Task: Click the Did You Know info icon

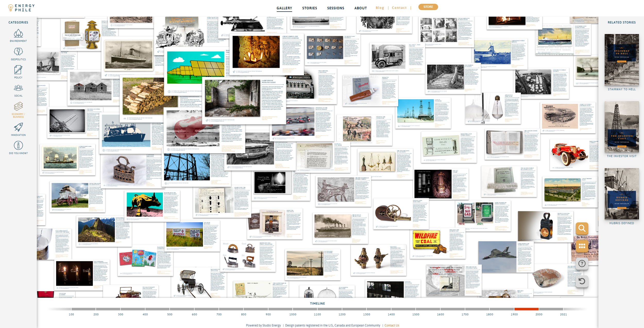Action: pyautogui.click(x=18, y=146)
